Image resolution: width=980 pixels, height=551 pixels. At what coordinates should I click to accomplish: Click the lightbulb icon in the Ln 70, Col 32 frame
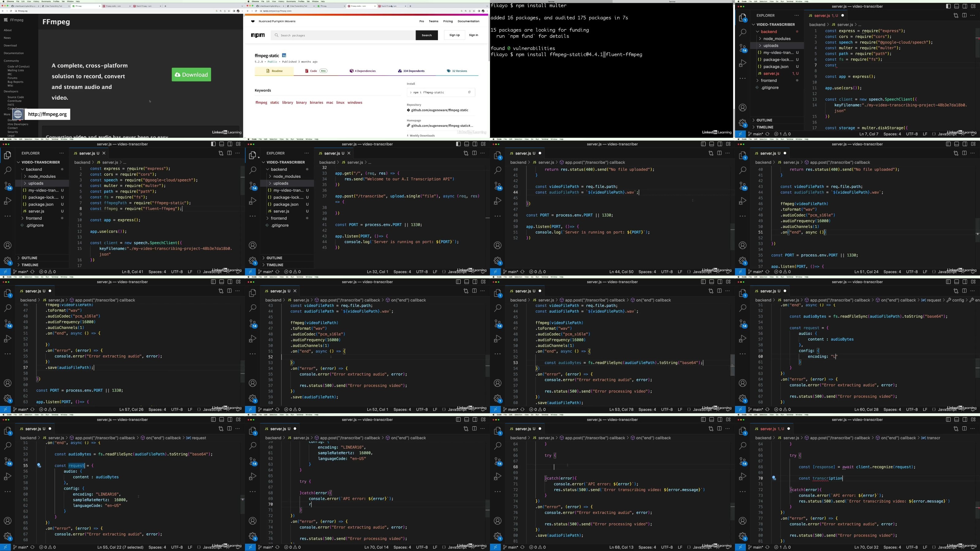click(x=774, y=478)
